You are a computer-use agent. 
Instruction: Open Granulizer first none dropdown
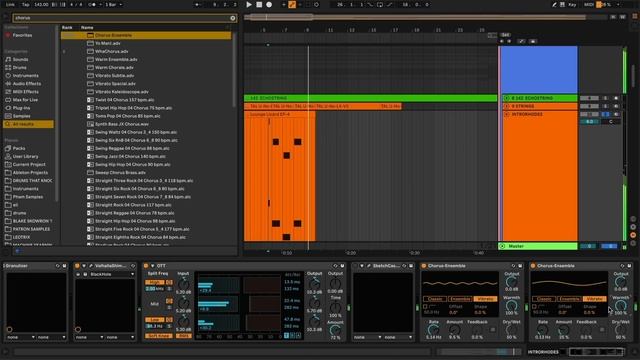[20, 338]
